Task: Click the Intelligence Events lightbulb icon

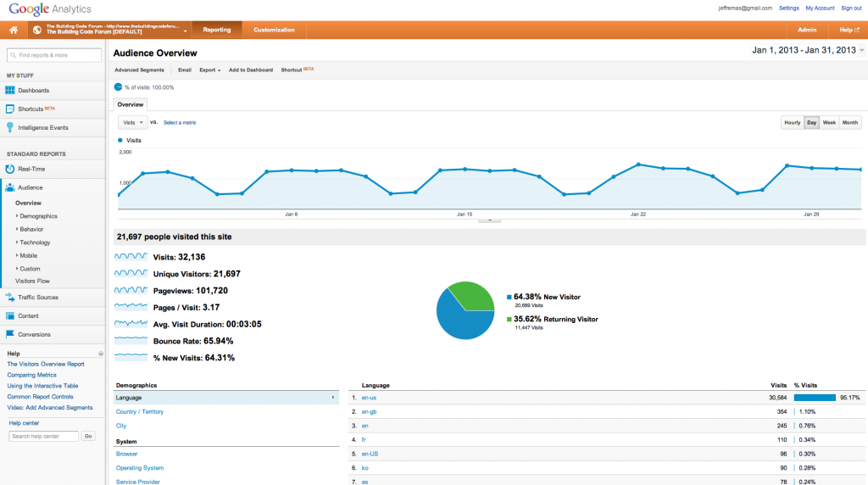Action: (10, 127)
